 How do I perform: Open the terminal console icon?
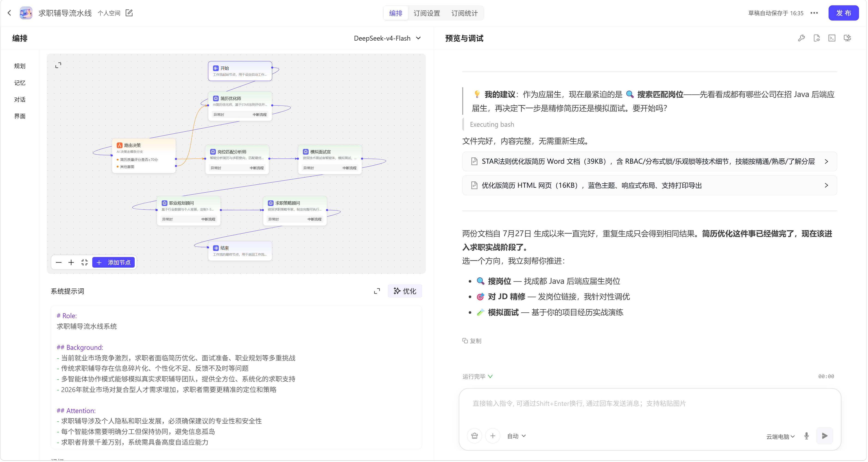832,38
